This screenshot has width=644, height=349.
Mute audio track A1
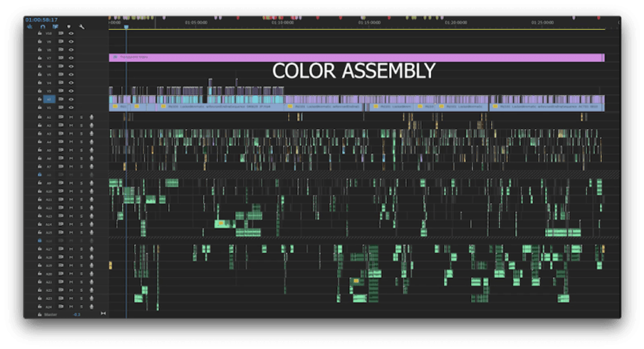coord(71,117)
